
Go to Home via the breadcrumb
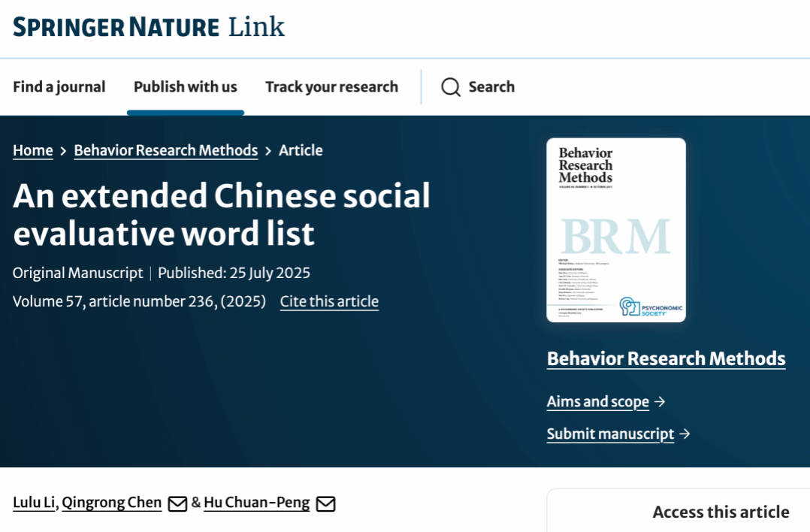point(33,150)
